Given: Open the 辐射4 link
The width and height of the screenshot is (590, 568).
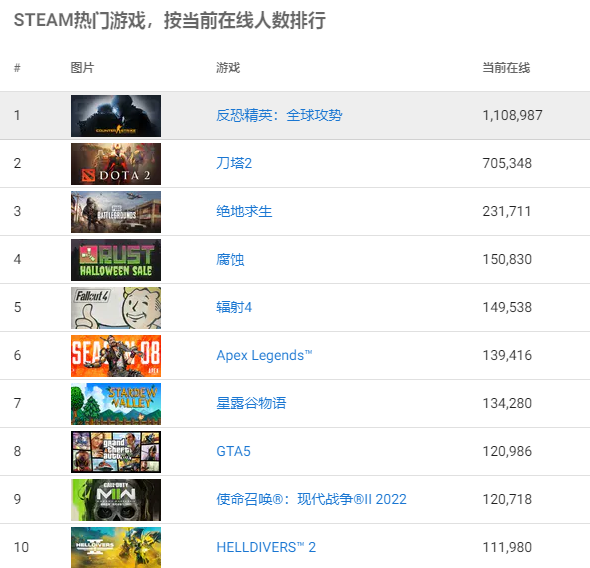Looking at the screenshot, I should 234,307.
